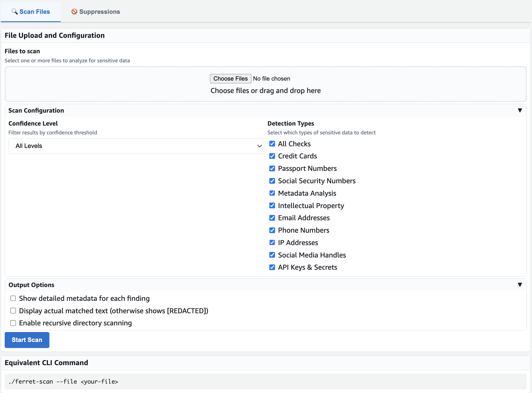Screen dimensions: 532x393
Task: Click the Detection Types label
Action: tap(291, 123)
